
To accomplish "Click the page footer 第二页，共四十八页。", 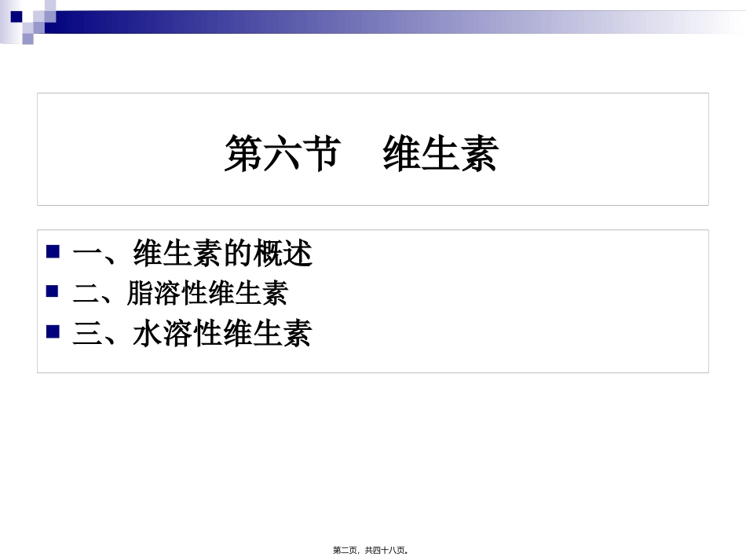I will coord(371,551).
